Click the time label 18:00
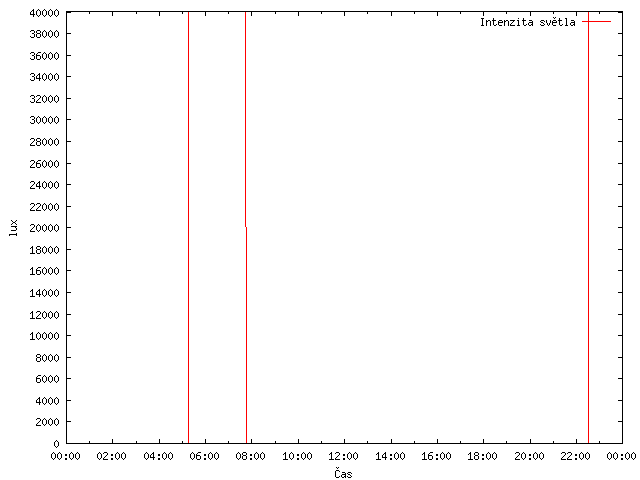640x480 pixels. [482, 456]
